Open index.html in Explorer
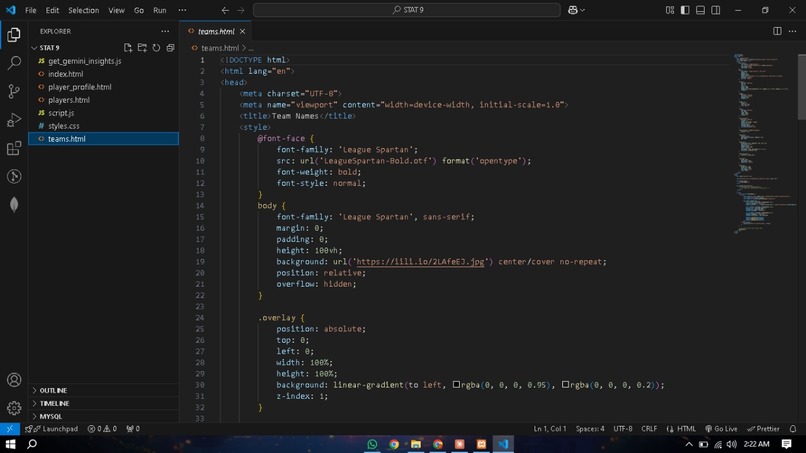Screen dimensions: 806x453 tap(65, 74)
